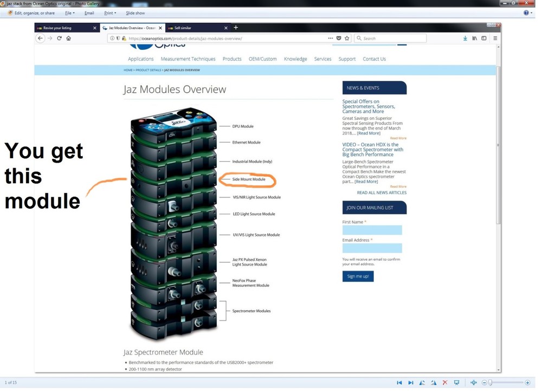Zoom in with plus magnifier button
The image size is (542, 392).
pos(527,383)
